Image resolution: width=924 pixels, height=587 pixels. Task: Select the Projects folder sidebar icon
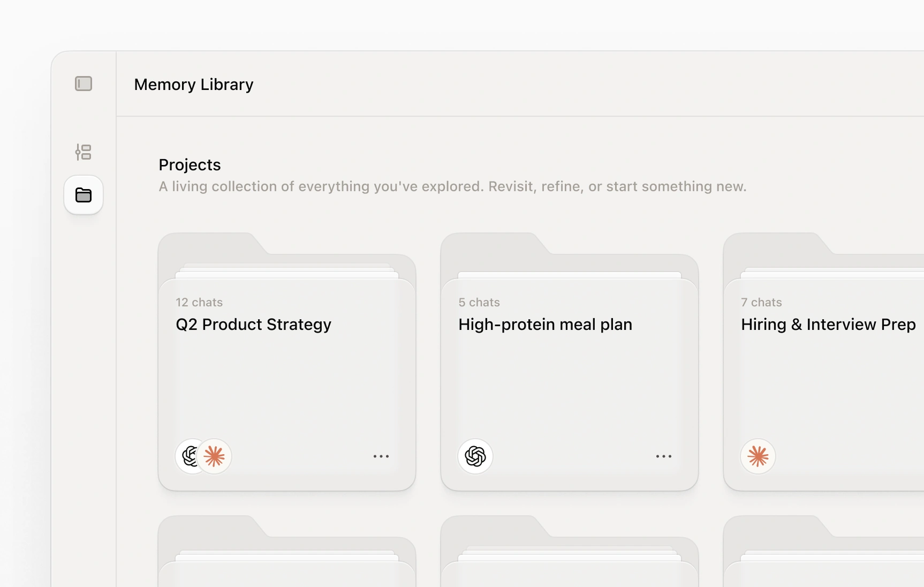tap(84, 195)
